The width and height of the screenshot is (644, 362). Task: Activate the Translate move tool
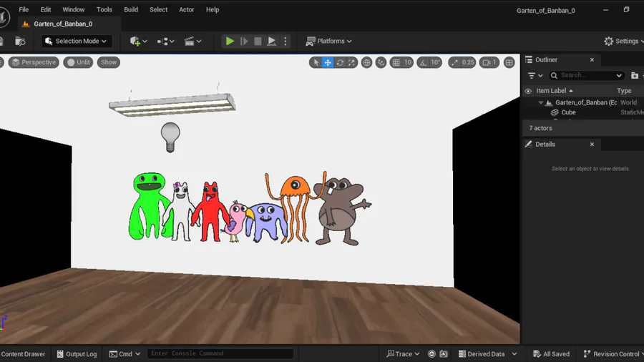(x=328, y=62)
